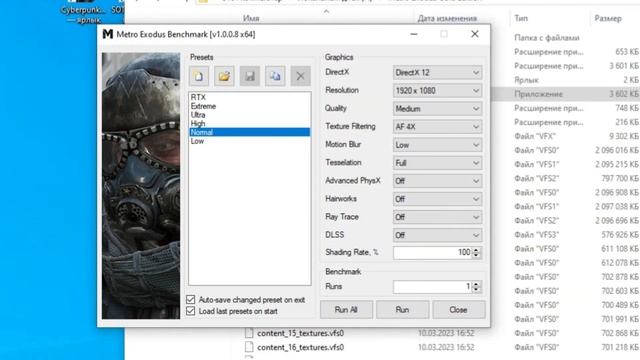Select the Normal preset
Image resolution: width=640 pixels, height=360 pixels.
click(x=249, y=132)
